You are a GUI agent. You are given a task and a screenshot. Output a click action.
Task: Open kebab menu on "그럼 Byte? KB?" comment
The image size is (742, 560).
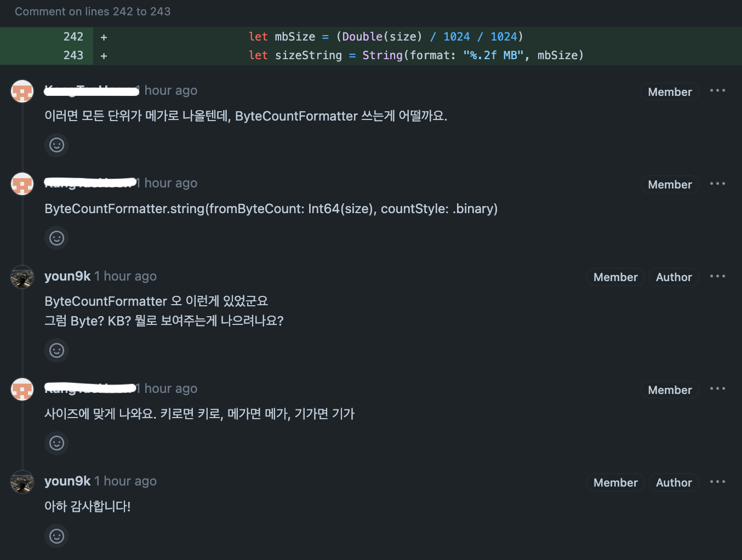coord(717,277)
